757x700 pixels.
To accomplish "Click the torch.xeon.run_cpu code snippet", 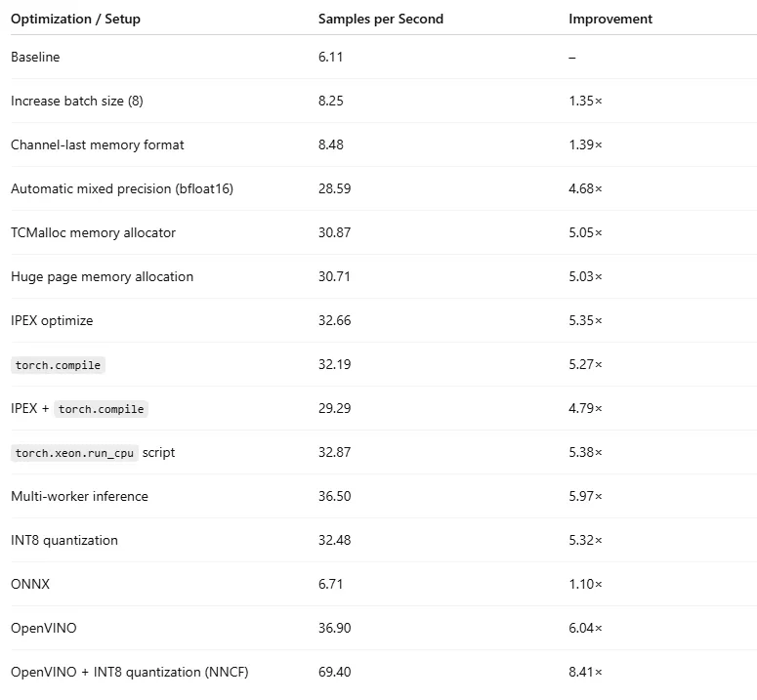I will (75, 453).
